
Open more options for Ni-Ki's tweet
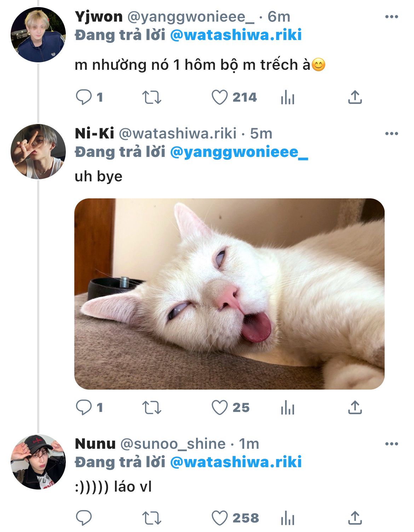tap(391, 134)
